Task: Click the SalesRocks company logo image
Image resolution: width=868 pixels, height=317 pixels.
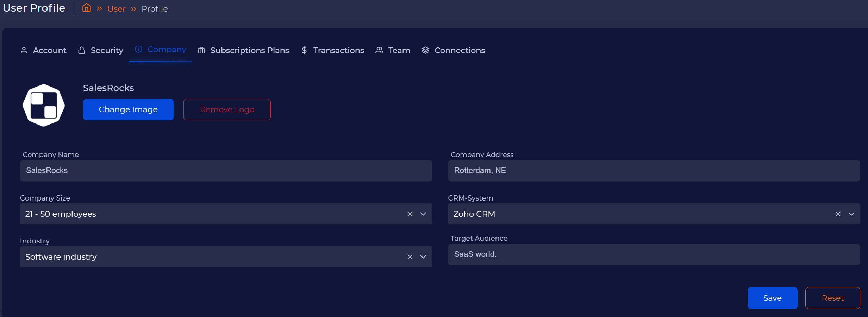Action: pyautogui.click(x=44, y=105)
